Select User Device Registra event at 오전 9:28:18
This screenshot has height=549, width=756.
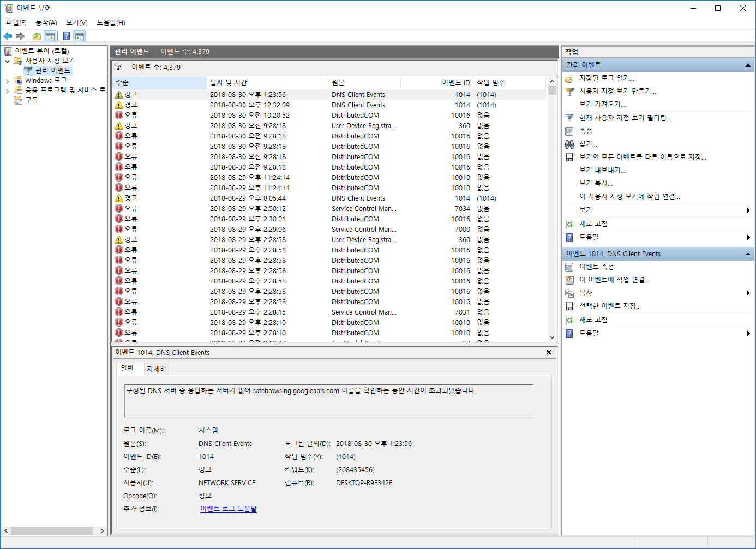pos(329,126)
